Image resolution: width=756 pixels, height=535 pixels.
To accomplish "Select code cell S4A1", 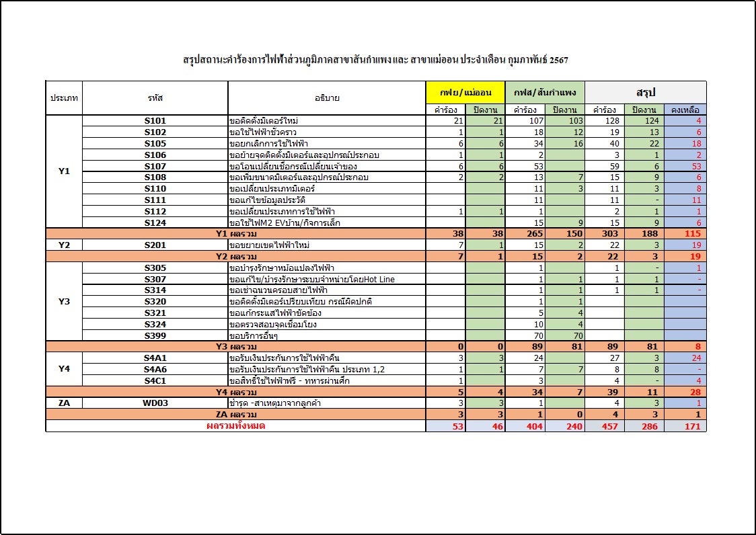I will (x=155, y=358).
